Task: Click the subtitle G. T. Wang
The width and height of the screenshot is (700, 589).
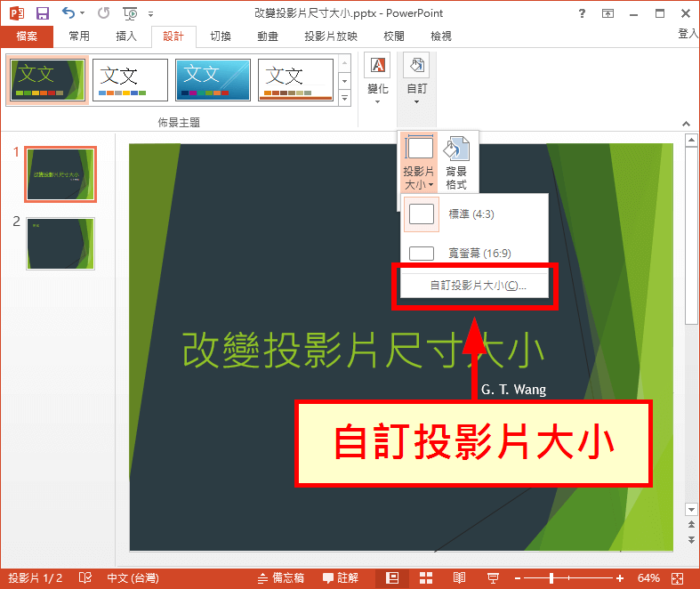Action: coord(513,389)
